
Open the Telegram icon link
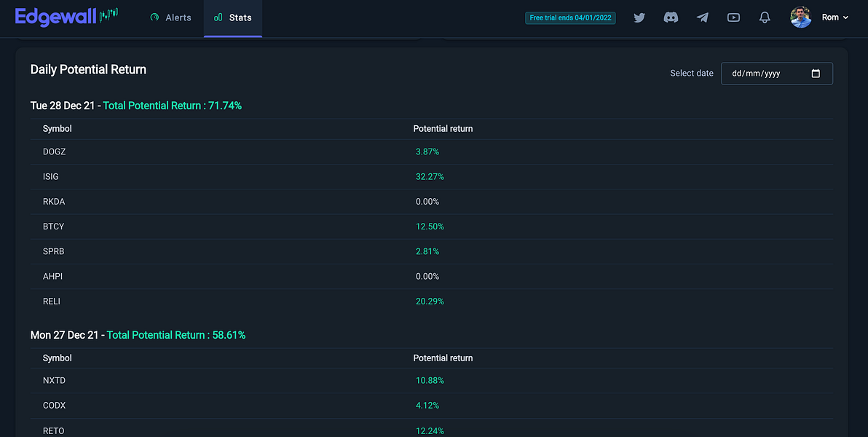(702, 17)
